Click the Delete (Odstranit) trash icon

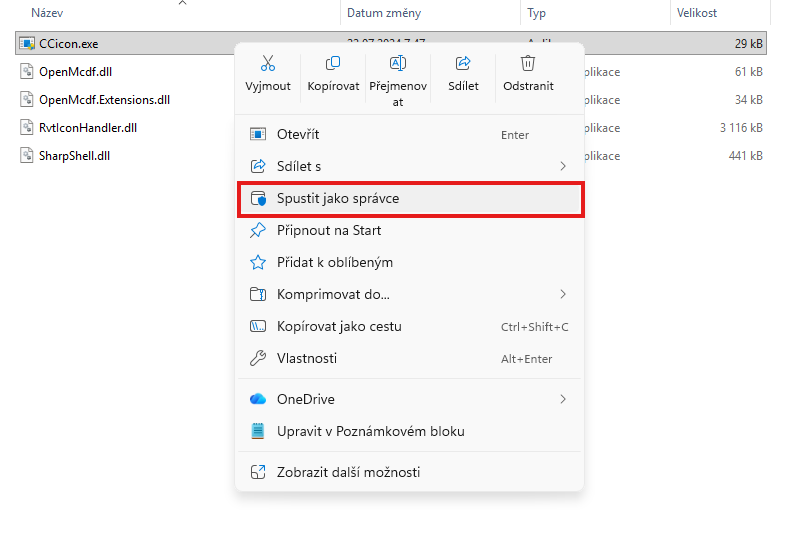(x=528, y=64)
